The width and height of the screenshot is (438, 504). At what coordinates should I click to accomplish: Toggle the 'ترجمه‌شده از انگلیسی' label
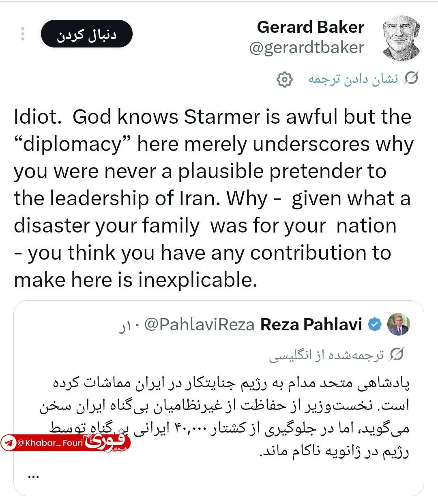coord(326,355)
